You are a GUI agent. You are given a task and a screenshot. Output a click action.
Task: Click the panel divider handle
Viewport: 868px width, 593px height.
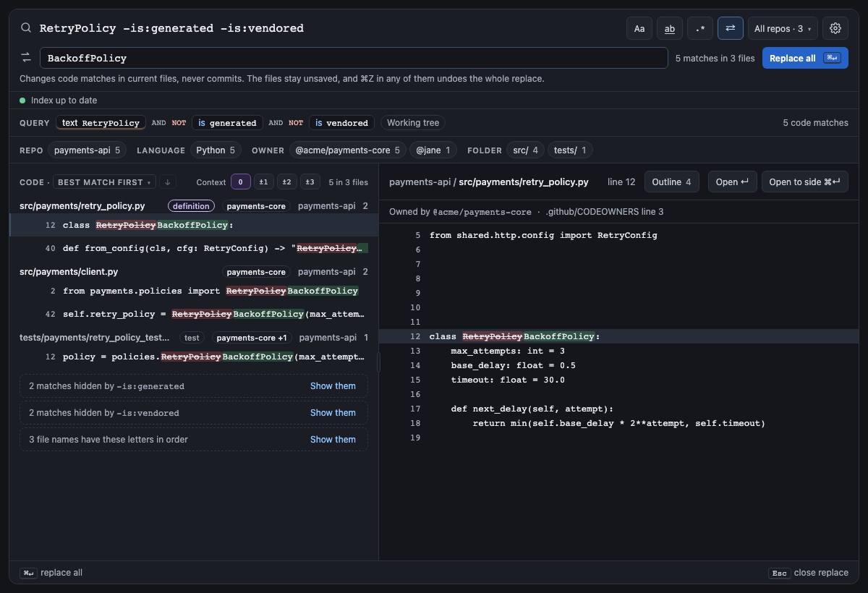(378, 362)
